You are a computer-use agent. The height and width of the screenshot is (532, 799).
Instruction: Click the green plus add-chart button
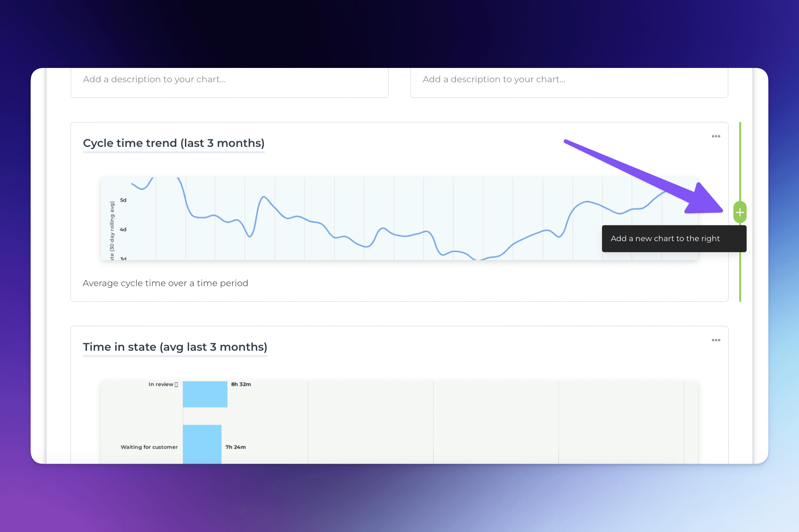(x=740, y=212)
